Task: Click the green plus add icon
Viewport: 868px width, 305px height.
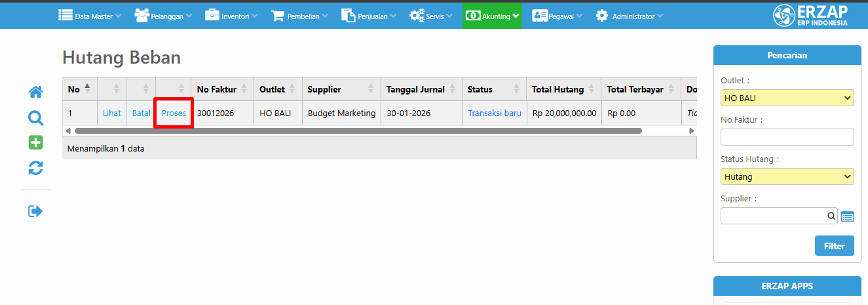Action: pos(35,143)
